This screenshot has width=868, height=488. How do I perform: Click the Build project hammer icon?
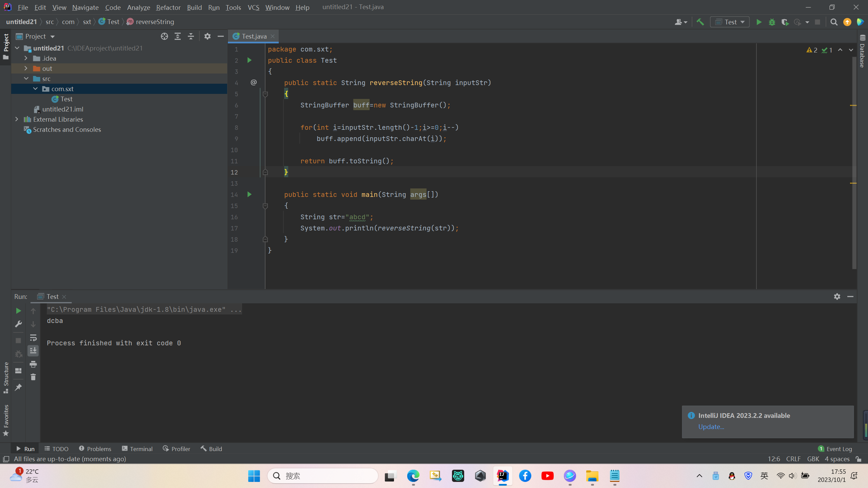pyautogui.click(x=700, y=22)
